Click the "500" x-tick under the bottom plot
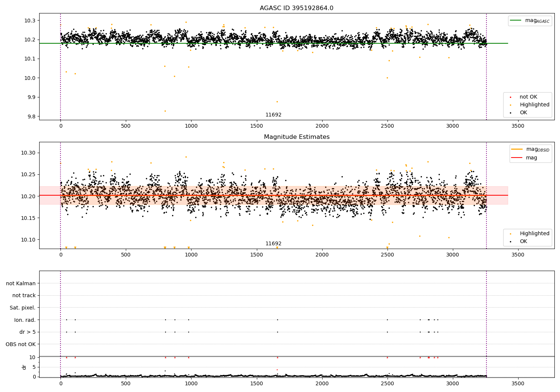 pos(126,384)
